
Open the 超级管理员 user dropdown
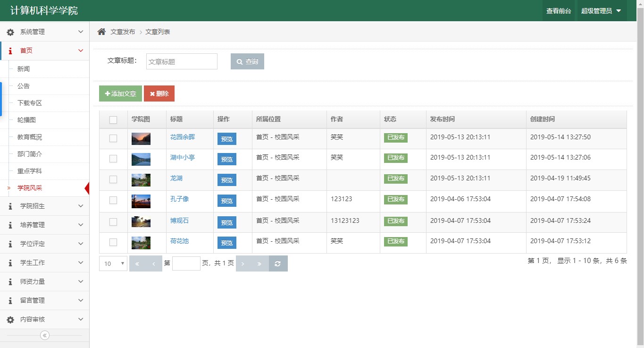[x=601, y=11]
